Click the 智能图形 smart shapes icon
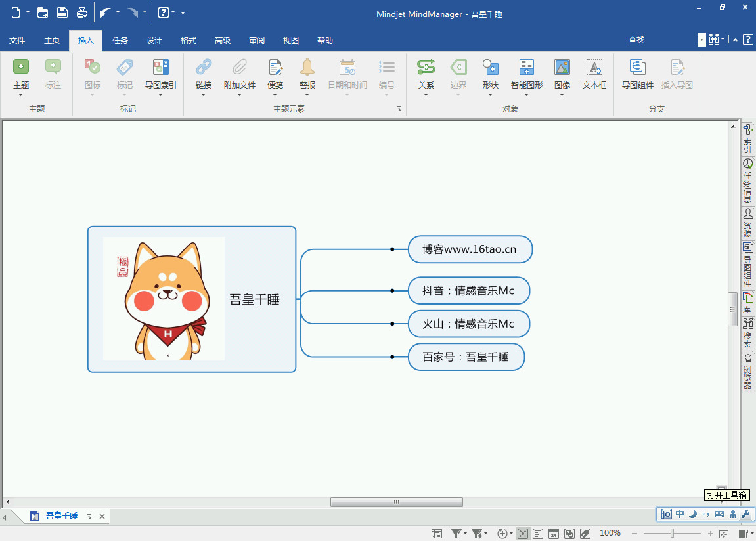The image size is (756, 541). (526, 67)
